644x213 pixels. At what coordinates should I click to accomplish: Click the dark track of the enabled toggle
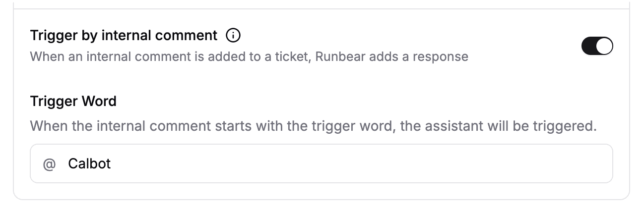(x=589, y=46)
